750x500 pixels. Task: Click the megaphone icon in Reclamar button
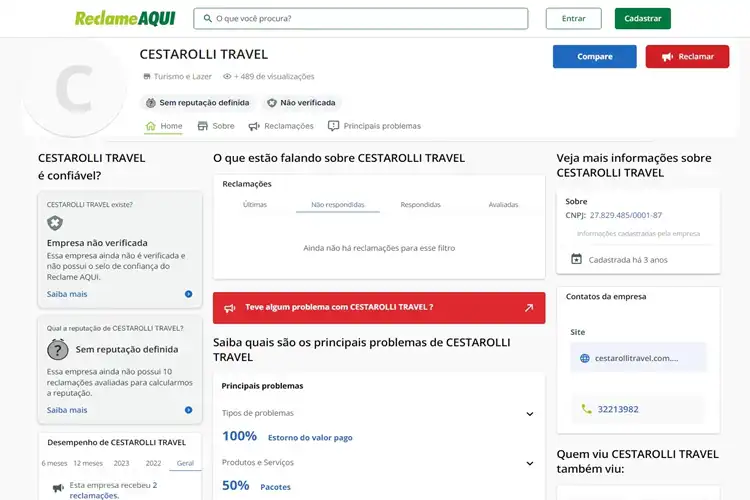click(x=667, y=57)
